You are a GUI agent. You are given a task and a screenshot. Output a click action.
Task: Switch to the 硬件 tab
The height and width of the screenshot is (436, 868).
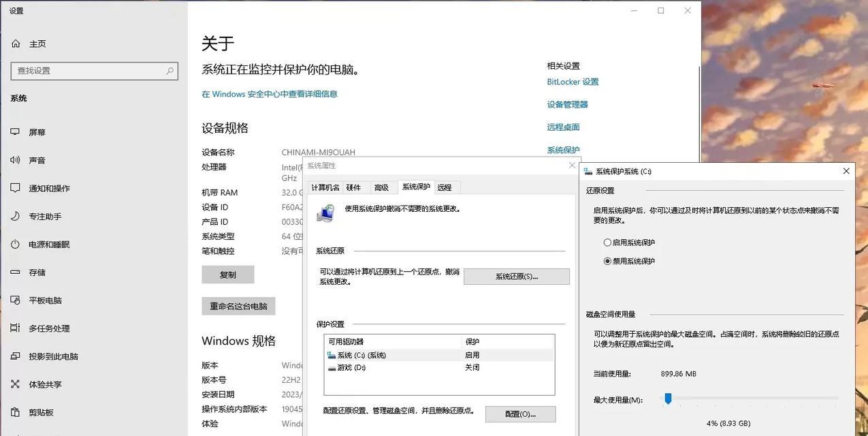(353, 187)
